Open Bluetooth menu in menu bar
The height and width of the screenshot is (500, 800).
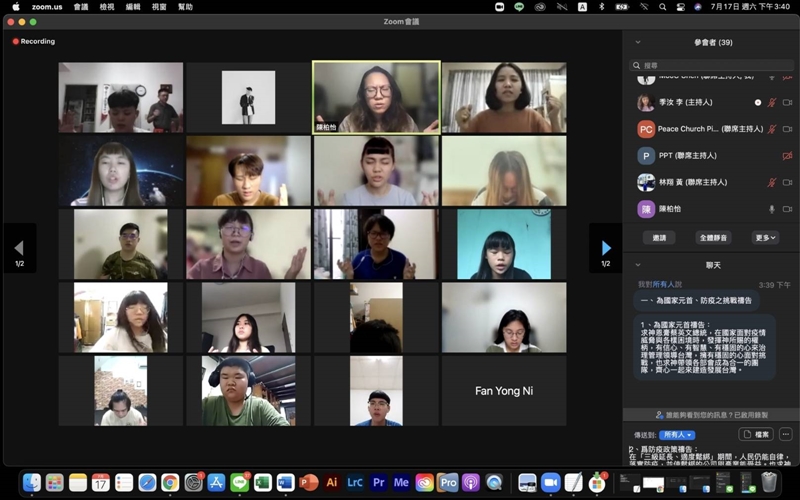tap(602, 7)
